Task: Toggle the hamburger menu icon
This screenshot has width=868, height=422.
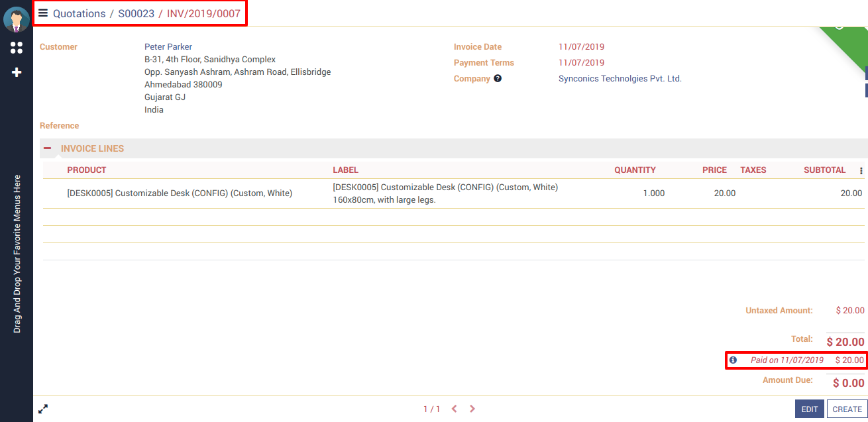Action: tap(43, 13)
